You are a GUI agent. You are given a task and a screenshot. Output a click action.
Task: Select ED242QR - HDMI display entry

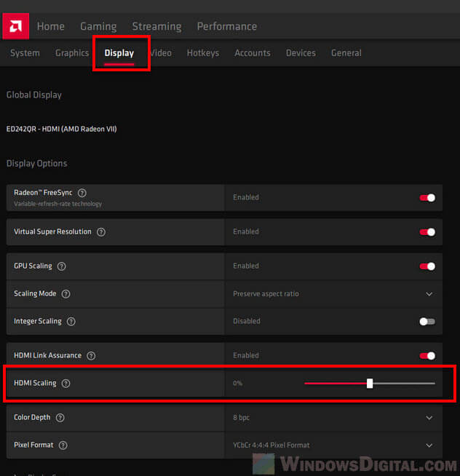61,129
